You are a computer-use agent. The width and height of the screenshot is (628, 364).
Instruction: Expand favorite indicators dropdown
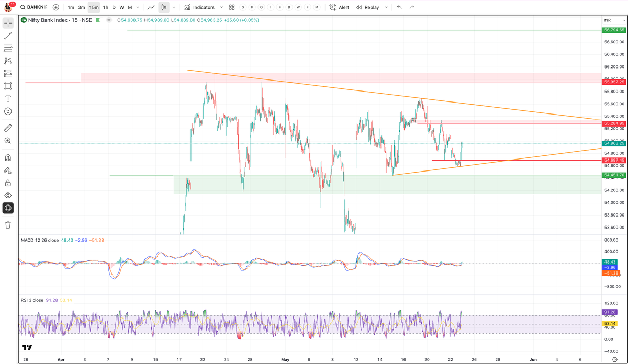click(221, 7)
